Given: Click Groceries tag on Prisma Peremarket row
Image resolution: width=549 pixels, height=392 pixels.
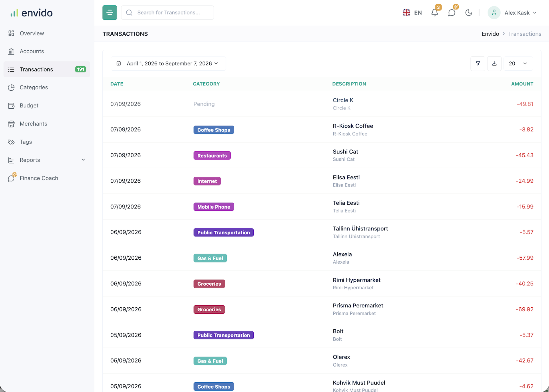Looking at the screenshot, I should 209,309.
